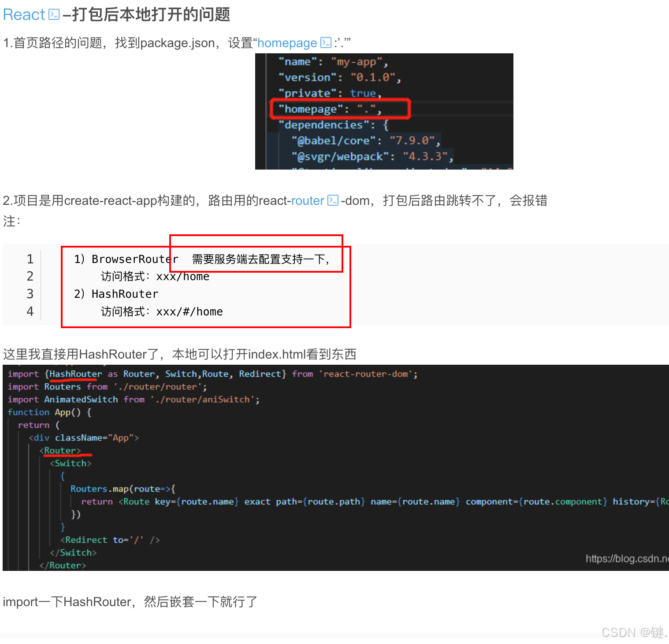669x644 pixels.
Task: Click the red-boxed "BrowserRouter" note in the code block
Action: click(256, 259)
